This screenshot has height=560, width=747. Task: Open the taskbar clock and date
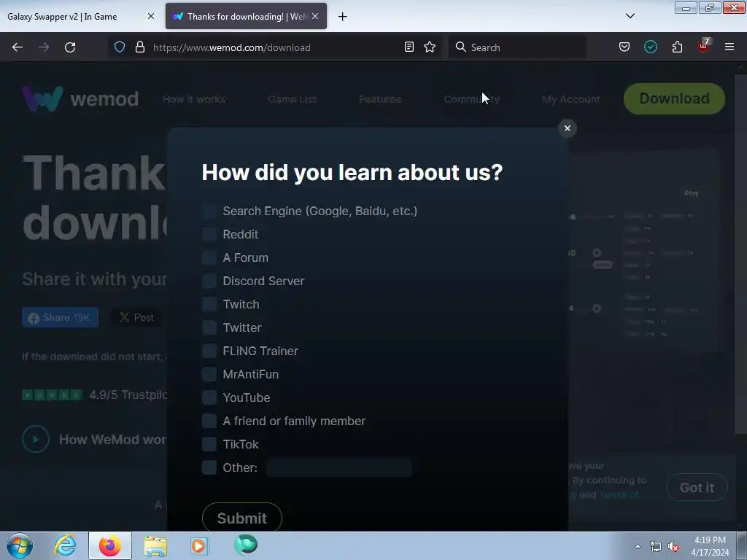(x=710, y=546)
